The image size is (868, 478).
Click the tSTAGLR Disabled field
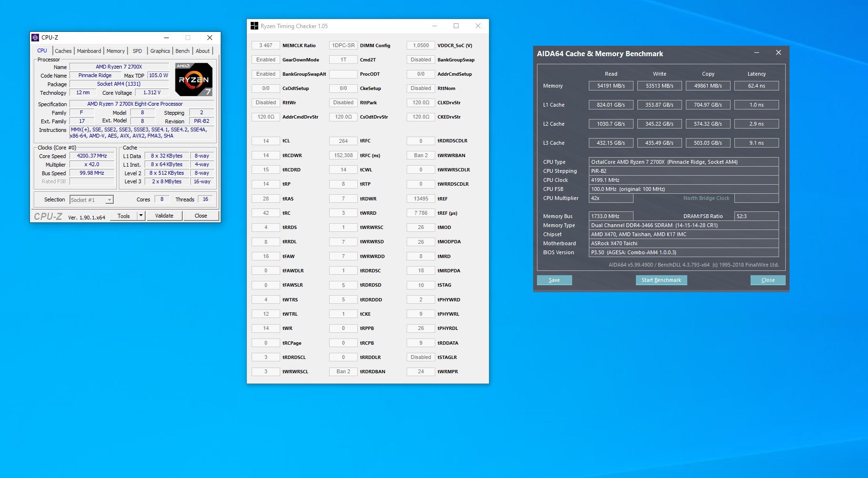pos(421,358)
